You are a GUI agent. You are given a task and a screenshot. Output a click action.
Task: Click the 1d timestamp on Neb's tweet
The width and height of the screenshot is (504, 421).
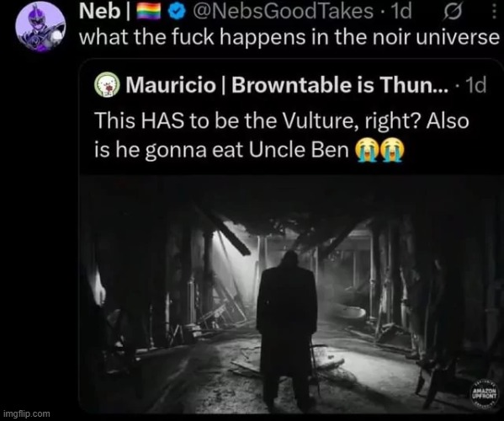(x=401, y=12)
